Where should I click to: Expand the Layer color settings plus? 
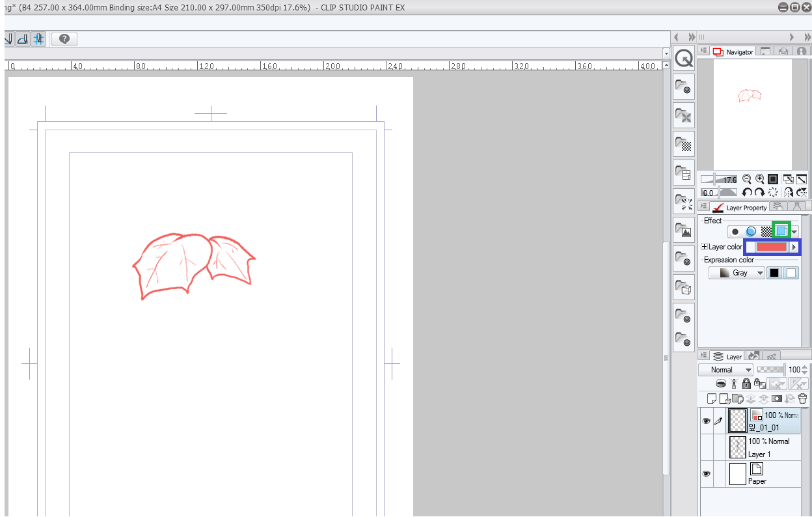[x=704, y=247]
